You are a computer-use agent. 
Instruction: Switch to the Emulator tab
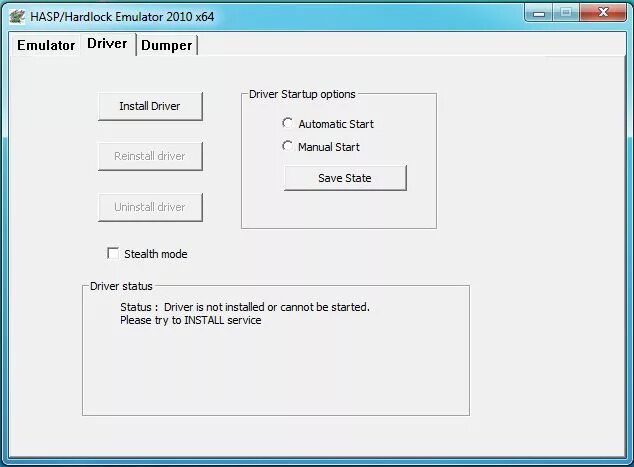click(46, 45)
